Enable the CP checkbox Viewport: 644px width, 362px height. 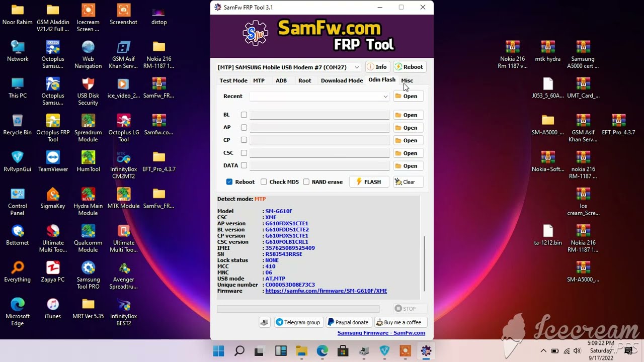tap(244, 140)
